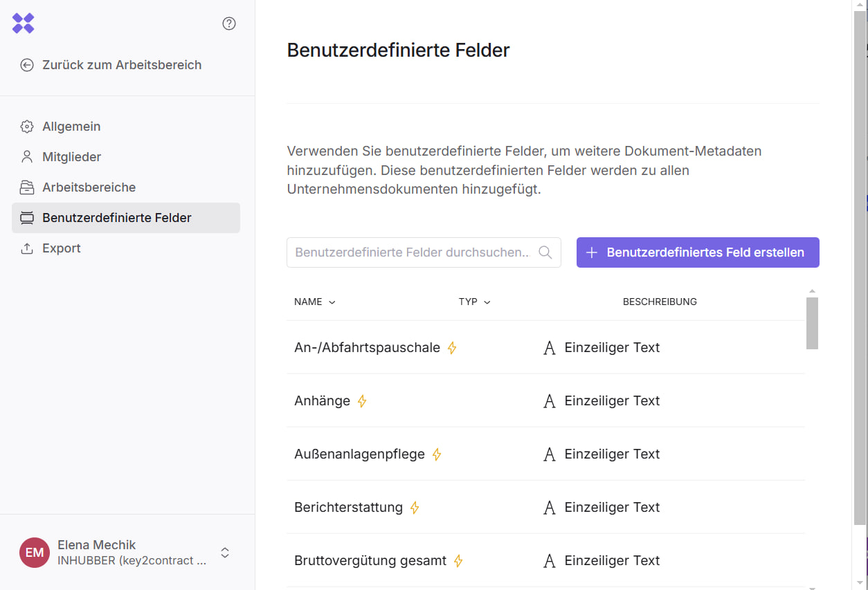Go to Mitglieder section
868x590 pixels.
[71, 157]
